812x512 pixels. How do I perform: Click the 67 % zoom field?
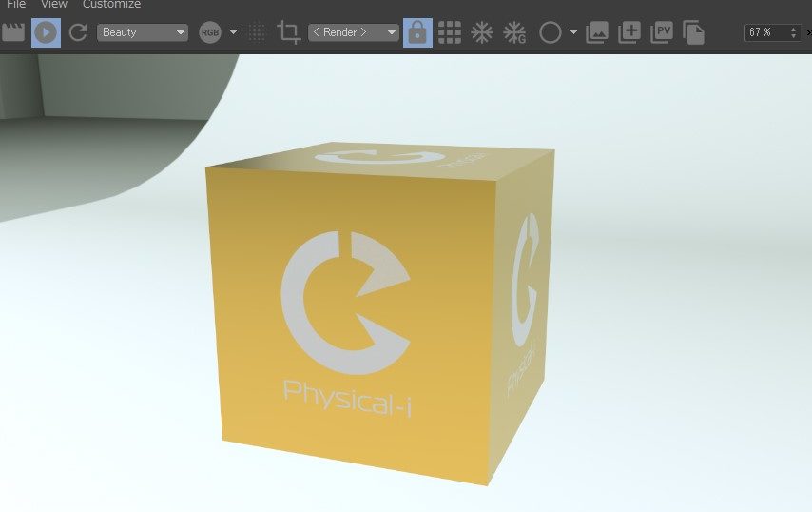coord(767,32)
